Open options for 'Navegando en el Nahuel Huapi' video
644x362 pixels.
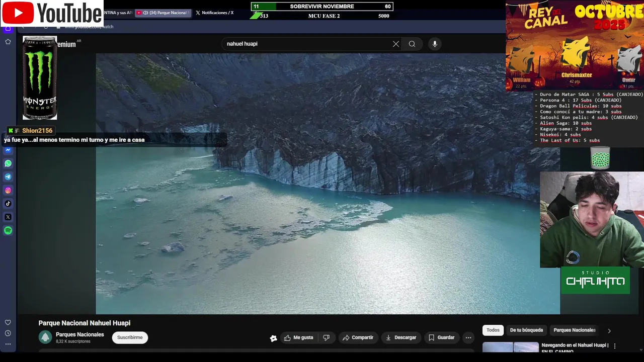[614, 346]
